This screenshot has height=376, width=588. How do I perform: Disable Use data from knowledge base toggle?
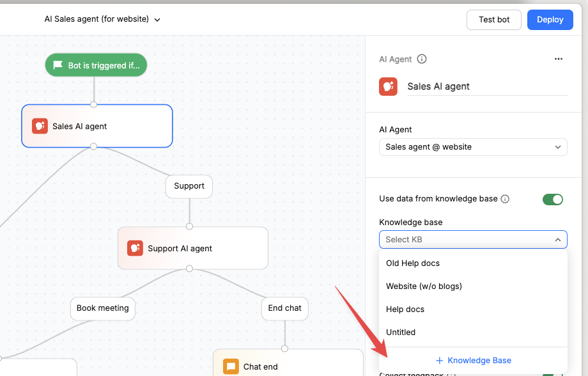(553, 199)
